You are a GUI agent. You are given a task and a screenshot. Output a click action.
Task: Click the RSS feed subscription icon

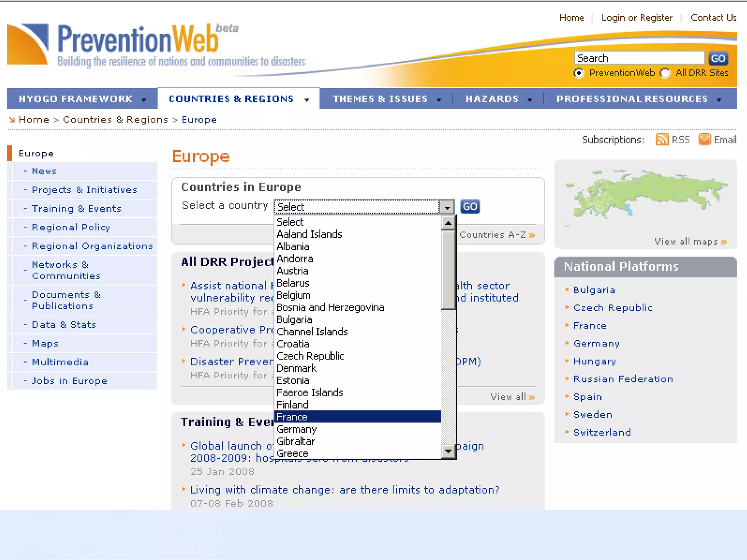[x=662, y=140]
